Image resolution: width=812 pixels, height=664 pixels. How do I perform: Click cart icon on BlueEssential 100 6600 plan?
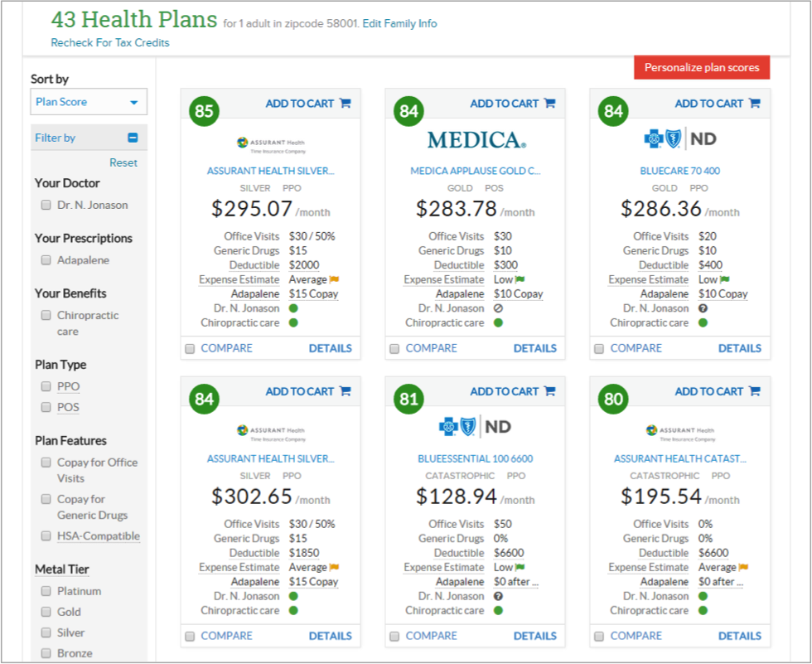tap(549, 391)
